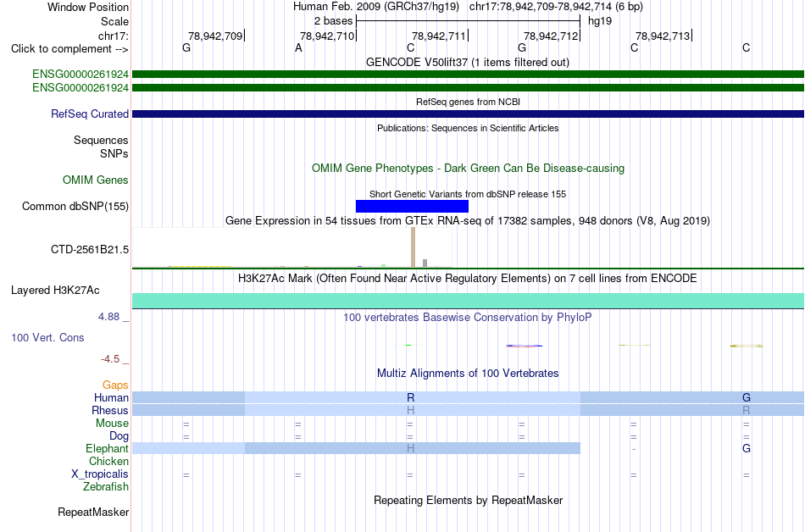Viewport: 805px width, 532px height.
Task: Click the '100 vertebrates Basewise Conservation by PhyloP' title
Action: 467,317
